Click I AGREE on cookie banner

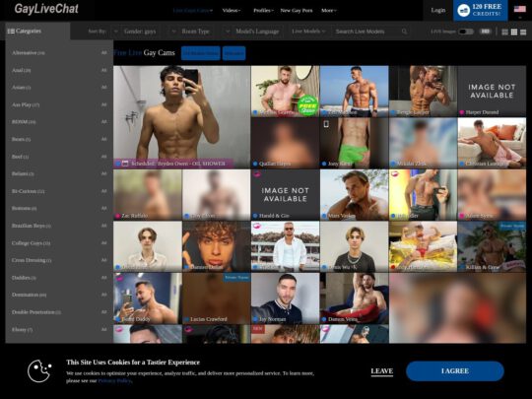pos(455,371)
